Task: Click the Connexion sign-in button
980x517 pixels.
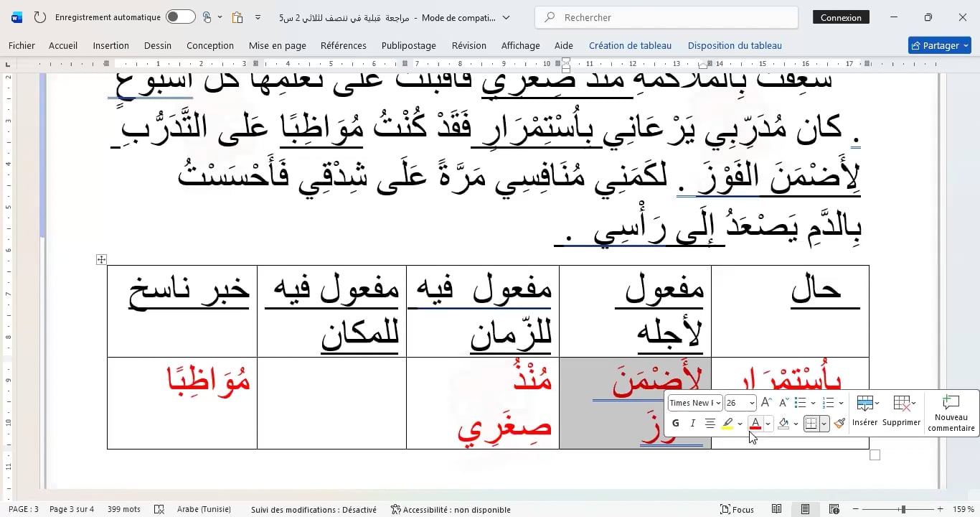Action: [841, 17]
